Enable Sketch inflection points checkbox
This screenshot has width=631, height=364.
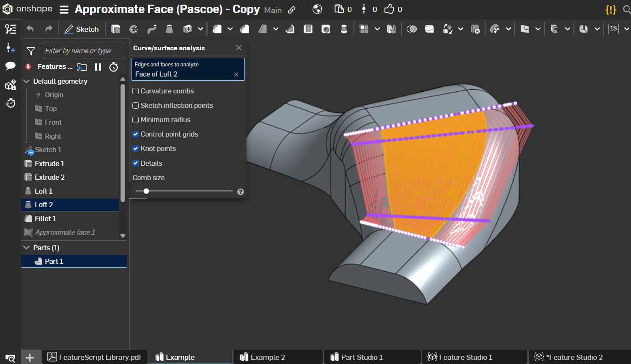click(x=136, y=106)
